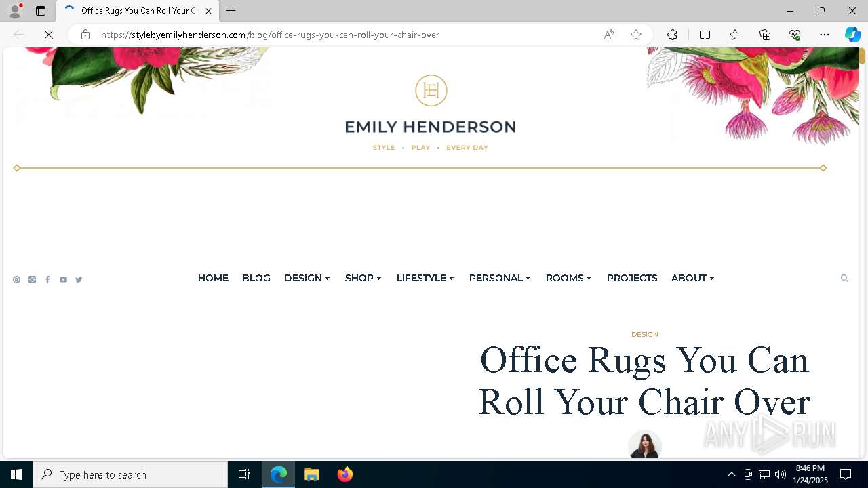Click the Type here to search box
The image size is (868, 488).
point(130,474)
